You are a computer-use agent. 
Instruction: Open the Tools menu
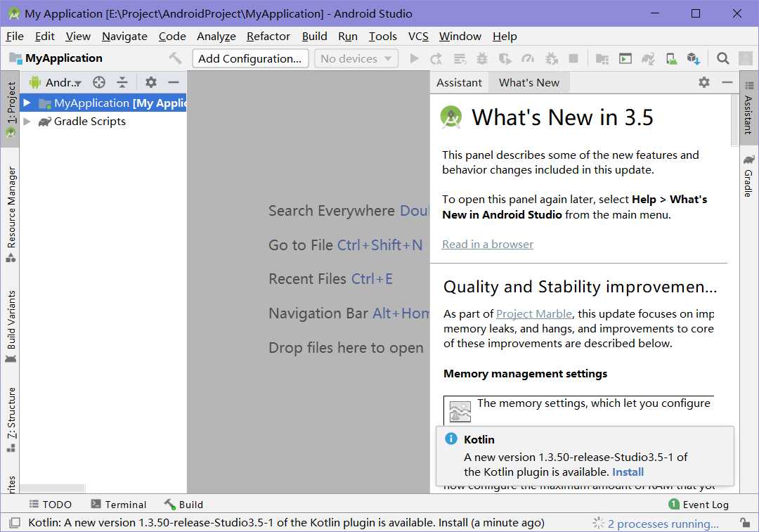point(382,37)
